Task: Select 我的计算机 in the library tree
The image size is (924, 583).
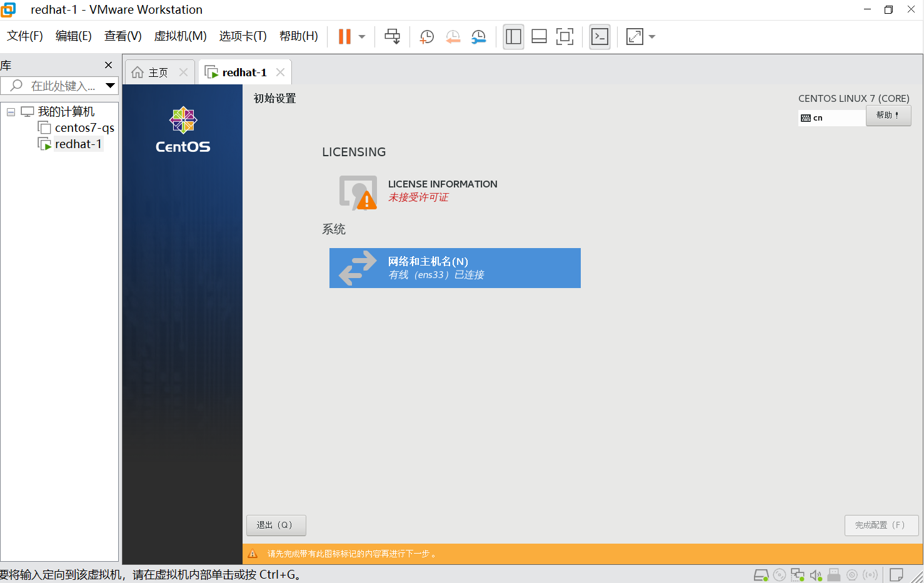Action: tap(66, 112)
